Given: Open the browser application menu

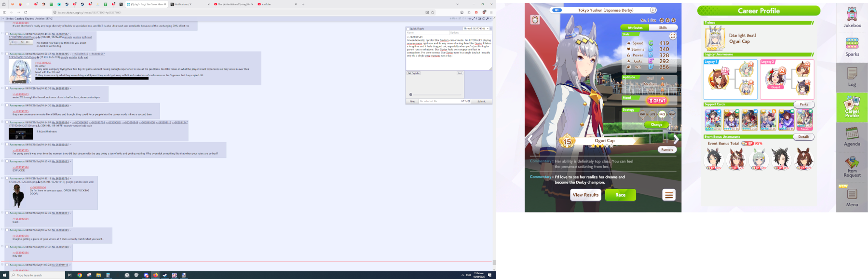Looking at the screenshot, I should 491,13.
